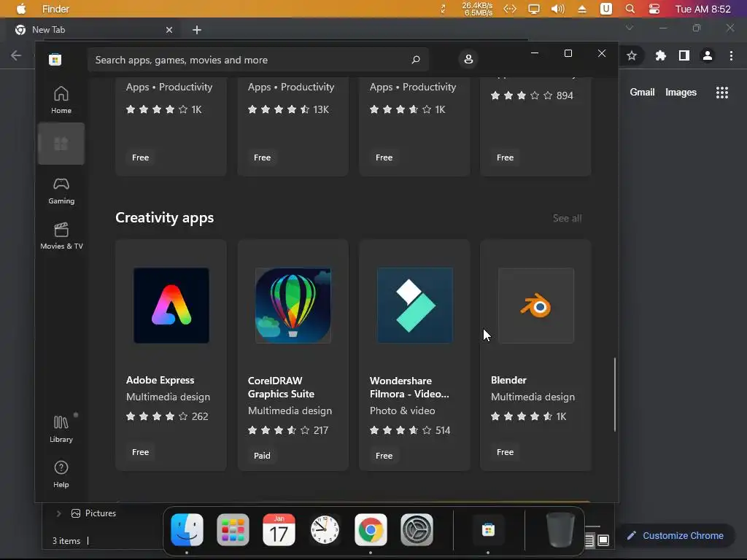This screenshot has width=747, height=560.
Task: Open Spotlight search in menu bar
Action: click(630, 9)
